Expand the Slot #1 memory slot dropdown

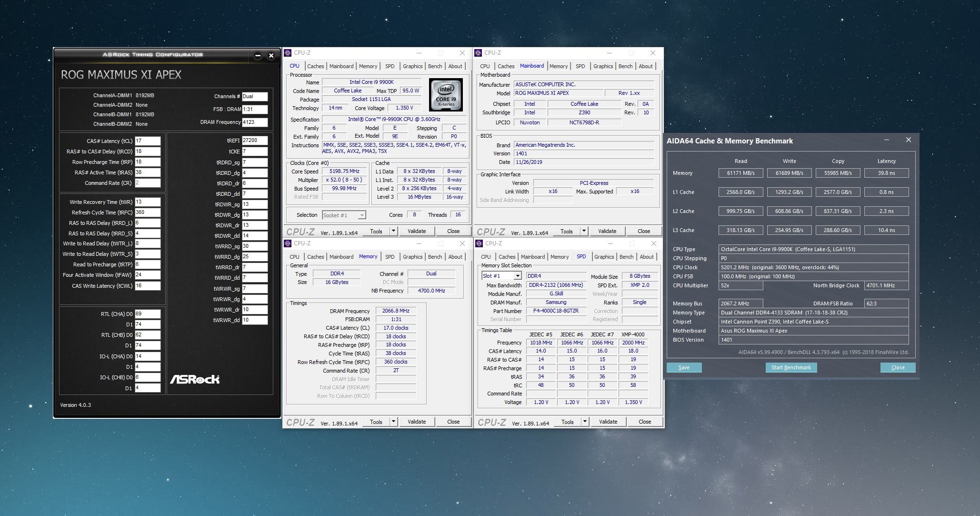coord(517,276)
